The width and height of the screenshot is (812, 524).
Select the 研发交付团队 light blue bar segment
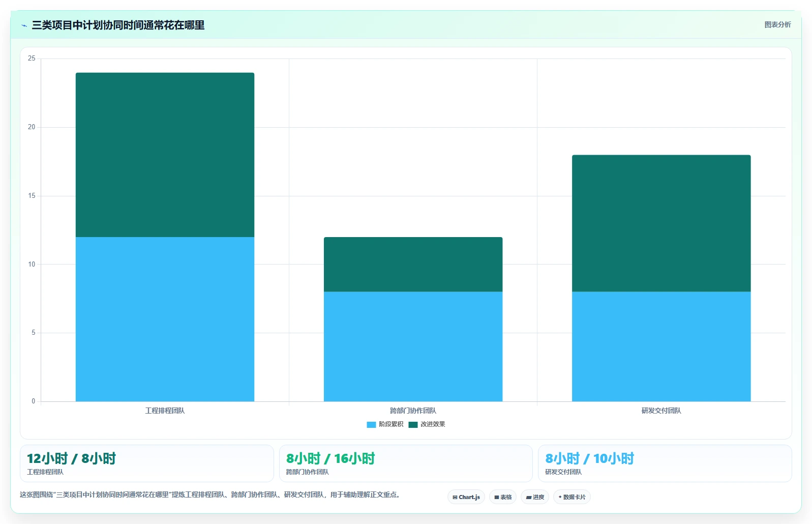click(661, 346)
